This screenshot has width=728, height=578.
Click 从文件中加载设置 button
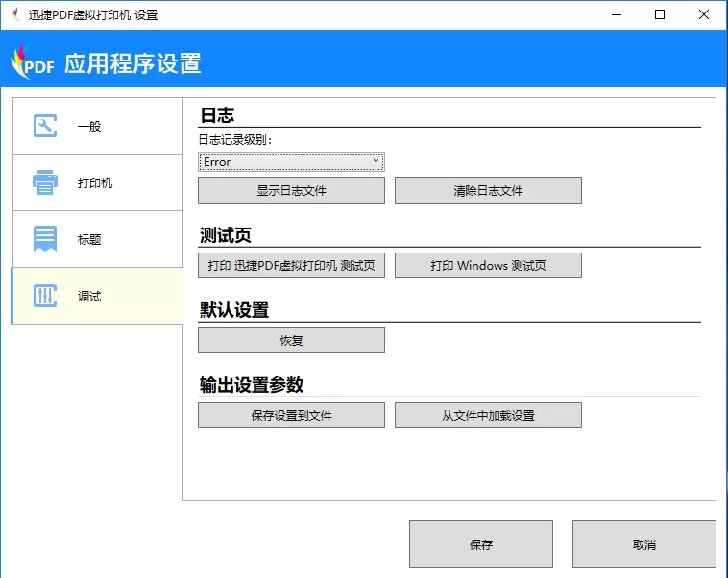(488, 415)
